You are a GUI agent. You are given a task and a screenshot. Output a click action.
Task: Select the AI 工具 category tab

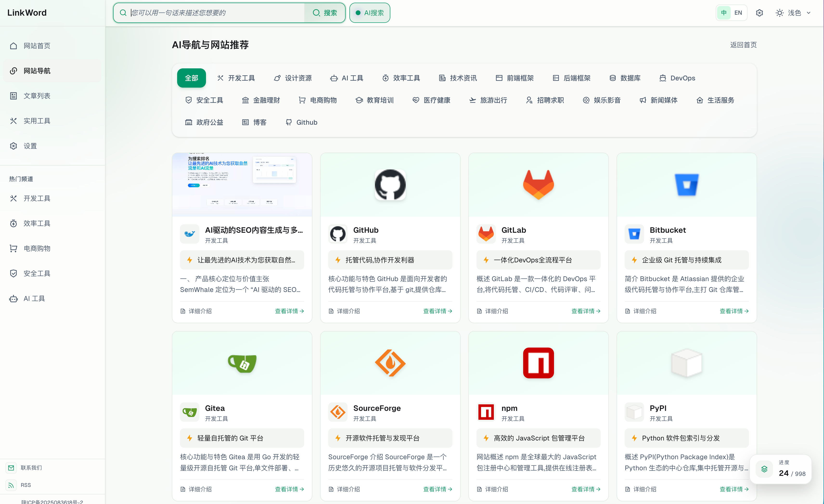coord(347,78)
